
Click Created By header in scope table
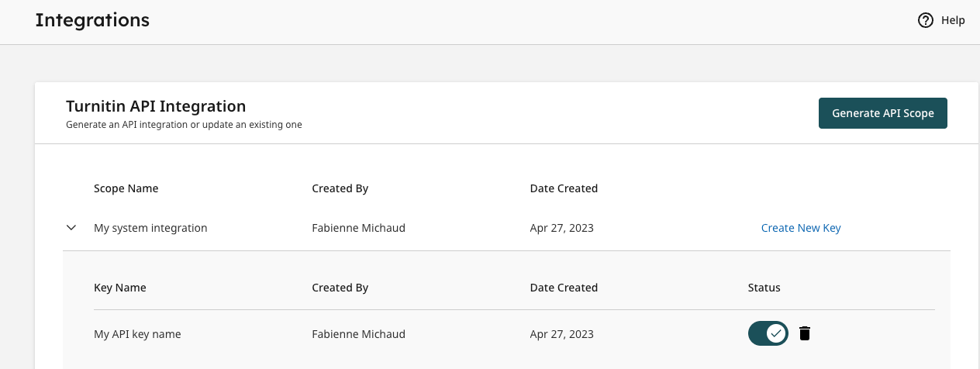pos(340,188)
